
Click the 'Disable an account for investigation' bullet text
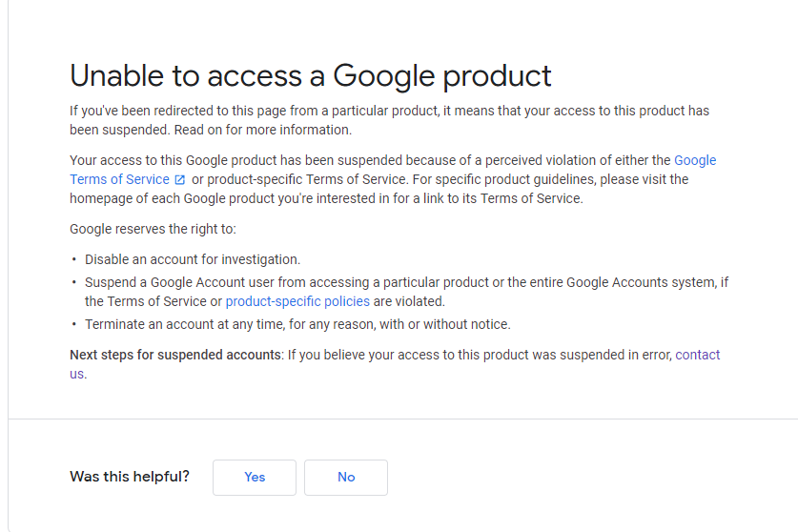pyautogui.click(x=193, y=259)
